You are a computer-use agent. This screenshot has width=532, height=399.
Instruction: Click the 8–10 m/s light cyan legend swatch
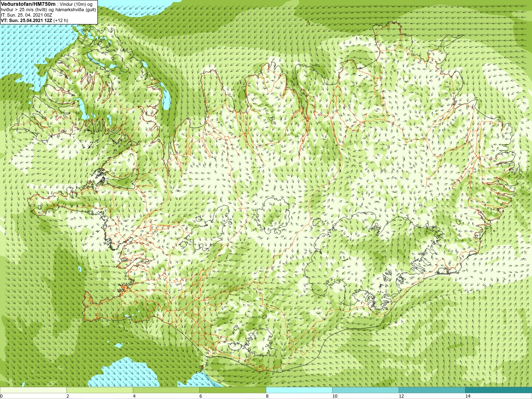[x=299, y=390]
